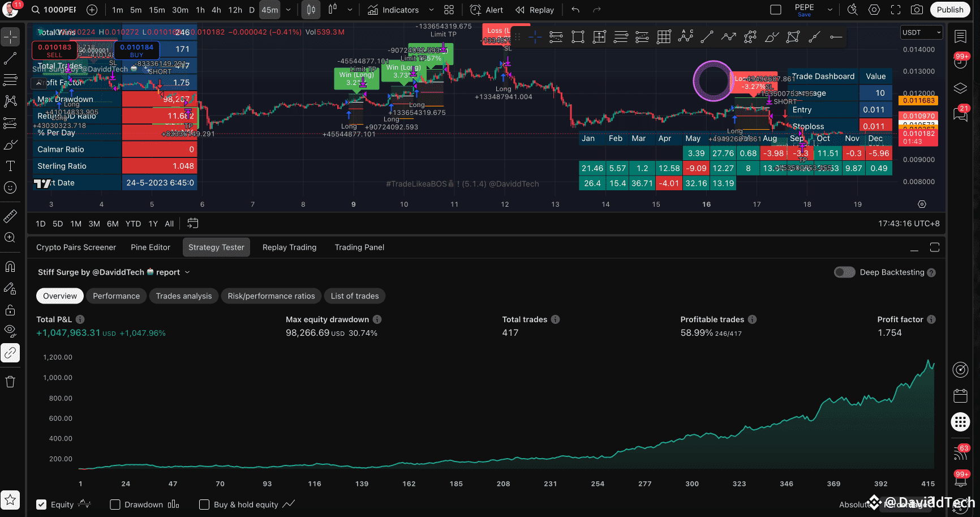The width and height of the screenshot is (980, 517).
Task: Pick the rectangle shape in floating toolbar
Action: [x=578, y=37]
